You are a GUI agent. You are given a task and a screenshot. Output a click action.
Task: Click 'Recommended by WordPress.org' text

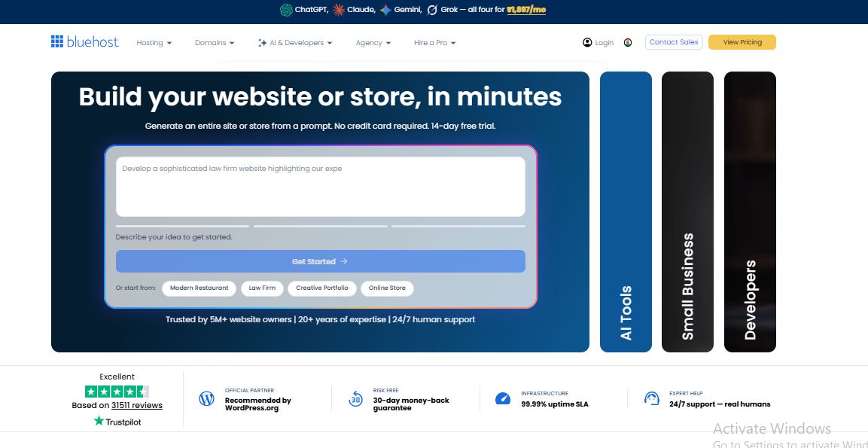point(258,404)
